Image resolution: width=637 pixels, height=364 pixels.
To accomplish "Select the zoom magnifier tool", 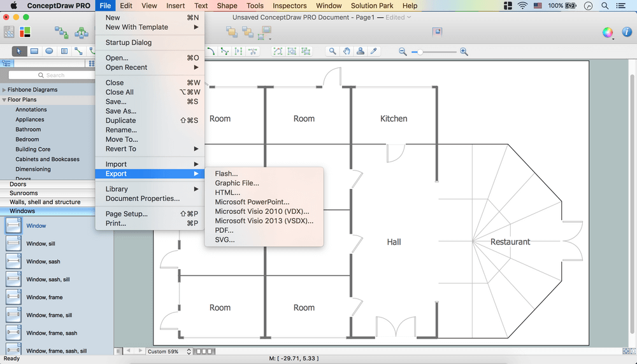I will pos(333,51).
